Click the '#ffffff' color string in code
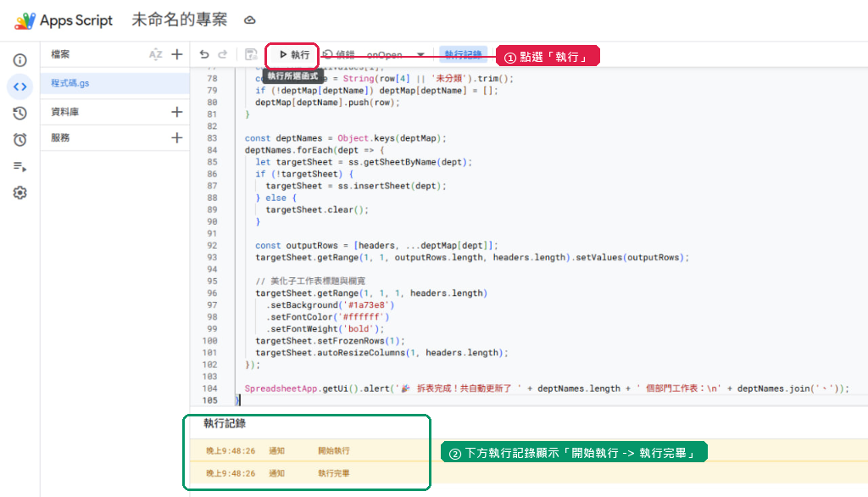The width and height of the screenshot is (868, 497). pos(361,317)
